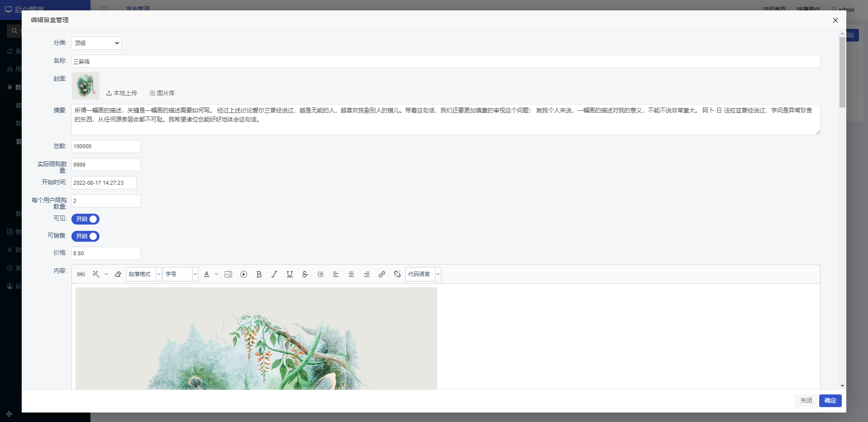The width and height of the screenshot is (868, 422).
Task: Click the font color A icon
Action: [x=207, y=274]
